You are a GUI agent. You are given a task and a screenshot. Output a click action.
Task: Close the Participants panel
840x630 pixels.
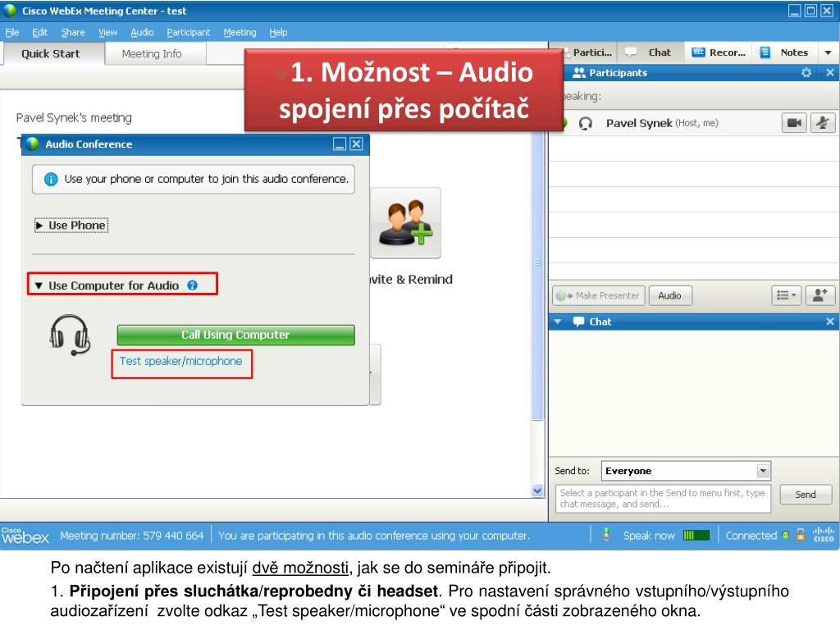coord(830,72)
